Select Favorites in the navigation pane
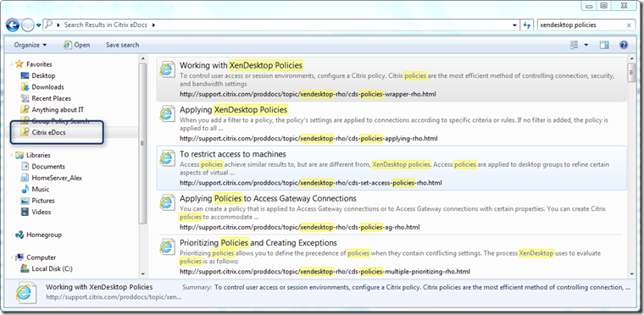644x315 pixels. [x=39, y=64]
